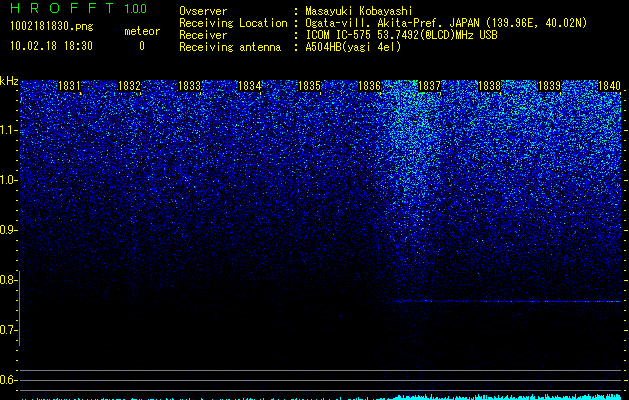This screenshot has width=629, height=400.
Task: Select the filename 1002181830.png
Action: coord(52,27)
